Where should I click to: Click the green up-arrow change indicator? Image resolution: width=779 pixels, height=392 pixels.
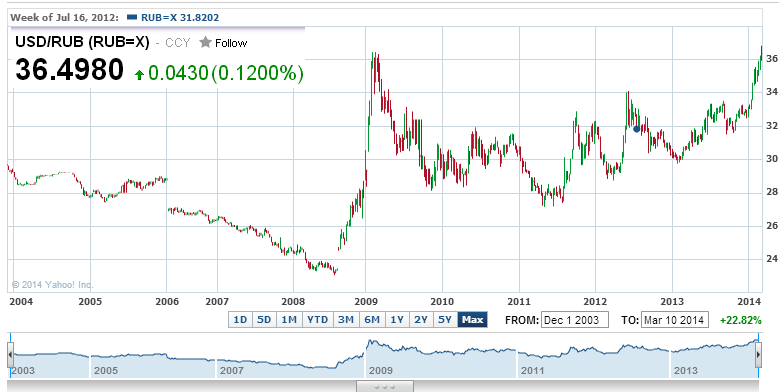pyautogui.click(x=140, y=75)
